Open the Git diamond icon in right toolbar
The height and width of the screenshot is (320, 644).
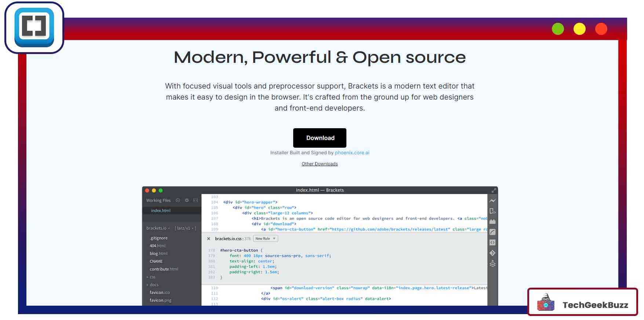[492, 253]
